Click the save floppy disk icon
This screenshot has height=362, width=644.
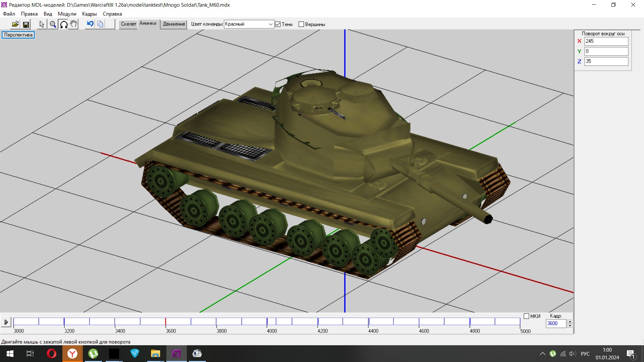click(x=26, y=24)
